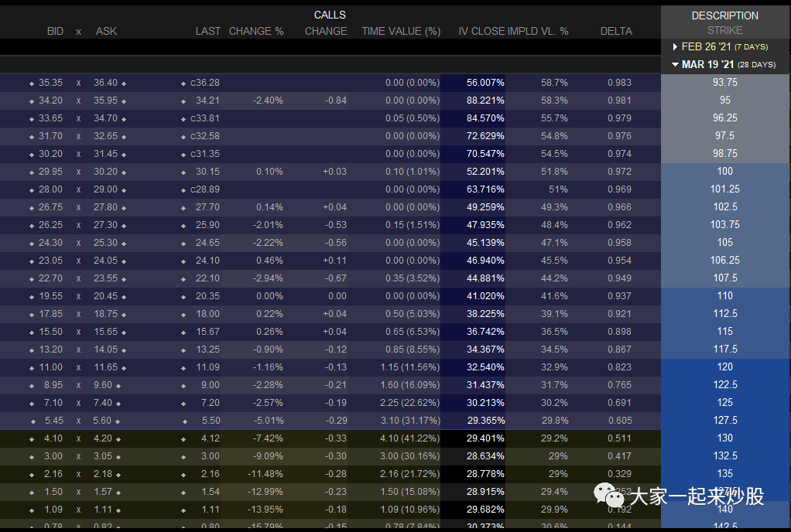
Task: Click last price 15.67
Action: pyautogui.click(x=208, y=332)
